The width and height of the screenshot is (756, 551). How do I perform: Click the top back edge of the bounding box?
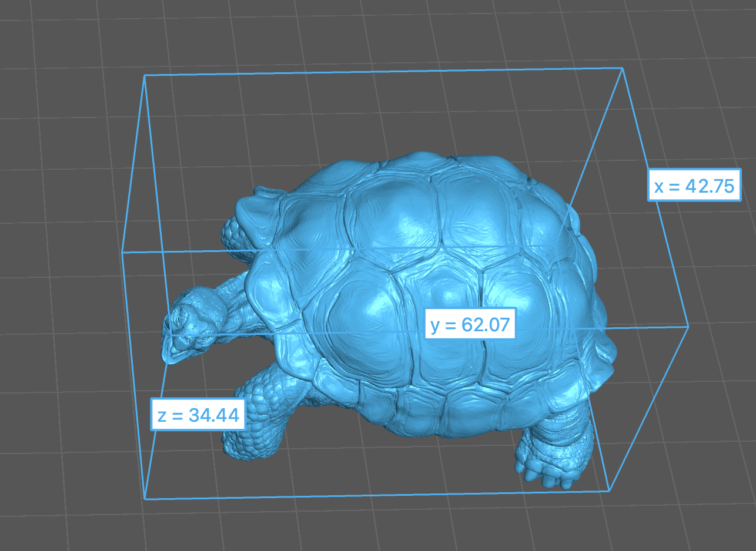point(383,72)
